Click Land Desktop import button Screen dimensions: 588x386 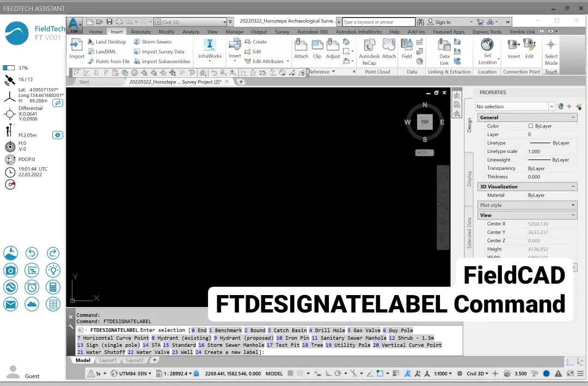coord(107,41)
